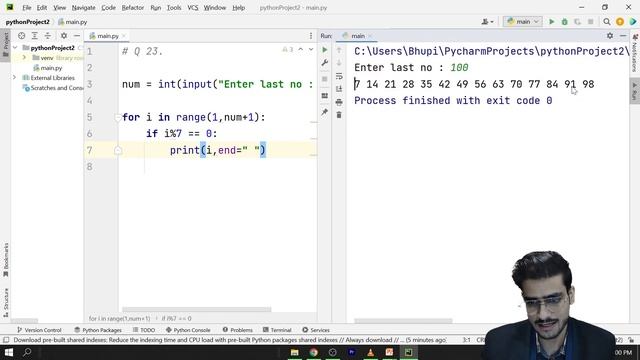
Task: Open Windows Start menu
Action: [x=9, y=352]
